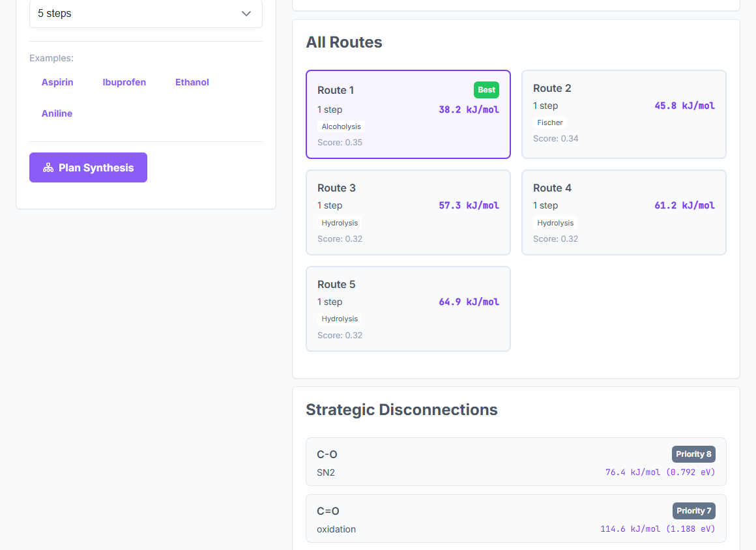This screenshot has height=550, width=756.
Task: Choose the Aspirin example
Action: pos(57,82)
